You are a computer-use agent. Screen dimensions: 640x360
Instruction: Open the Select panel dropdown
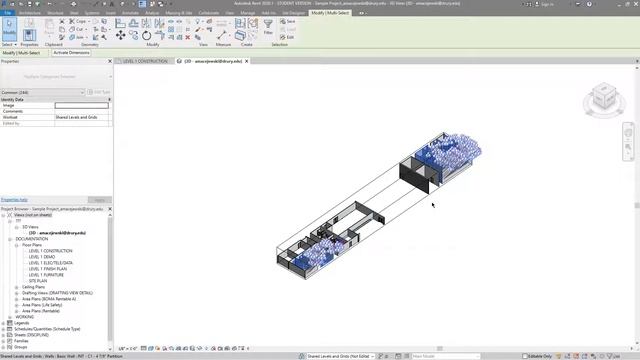tap(9, 44)
